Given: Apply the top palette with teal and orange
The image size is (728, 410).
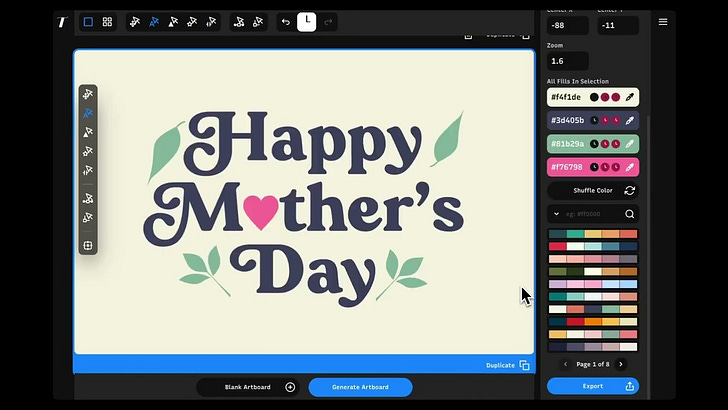Looking at the screenshot, I should (x=593, y=234).
